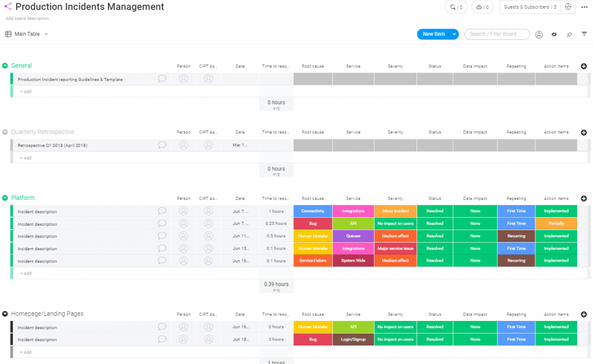
Task: Open Production Incident reporting Guidelines item
Action: 70,79
